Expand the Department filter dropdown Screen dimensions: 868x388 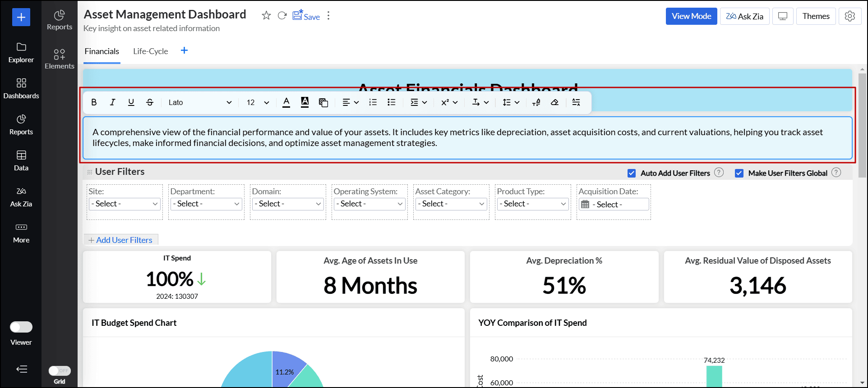[206, 204]
